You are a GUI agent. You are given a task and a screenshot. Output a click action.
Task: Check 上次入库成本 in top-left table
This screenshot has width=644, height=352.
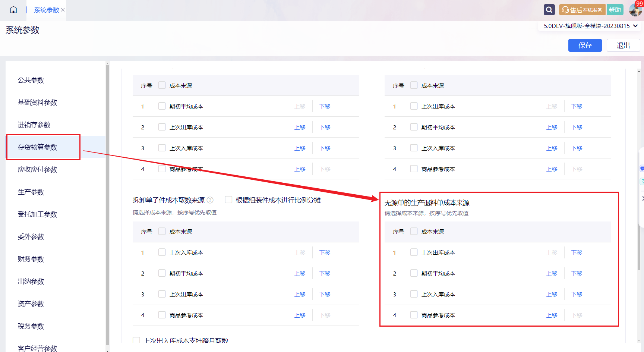point(162,148)
